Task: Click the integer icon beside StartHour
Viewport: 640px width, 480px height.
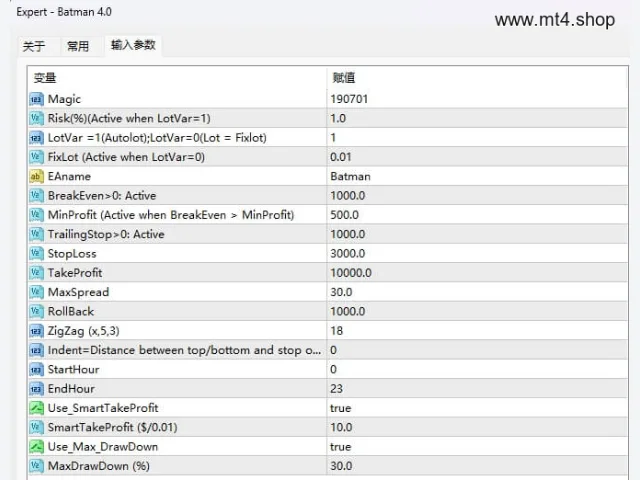Action: (x=36, y=370)
